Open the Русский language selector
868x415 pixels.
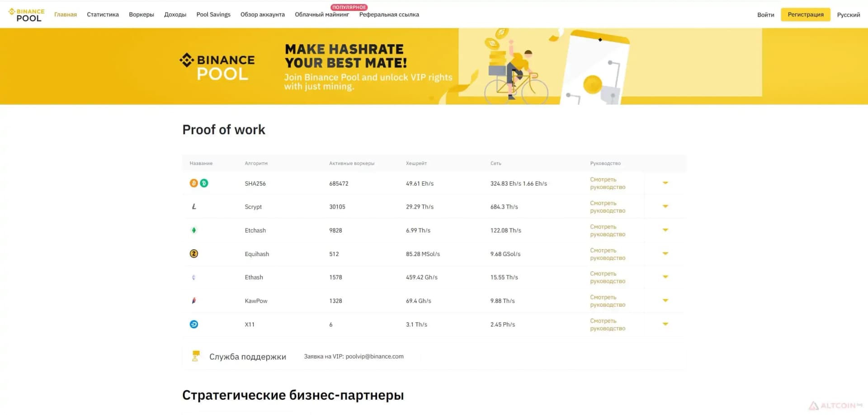[x=848, y=15]
